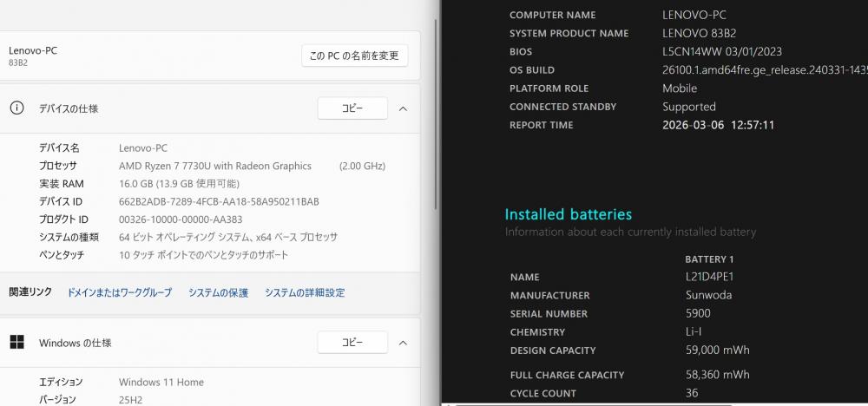Select the connected standby value Supported

pyautogui.click(x=689, y=107)
